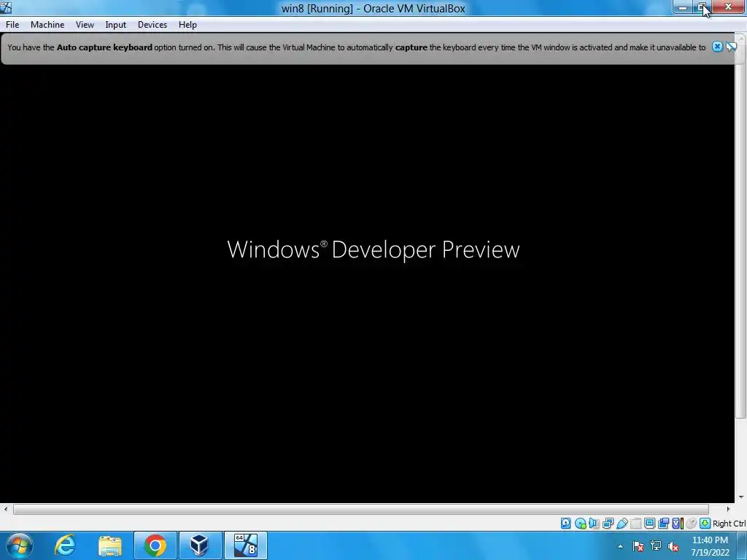Click the hard disk activity status icon
Viewport: 747px width, 560px height.
click(x=565, y=524)
